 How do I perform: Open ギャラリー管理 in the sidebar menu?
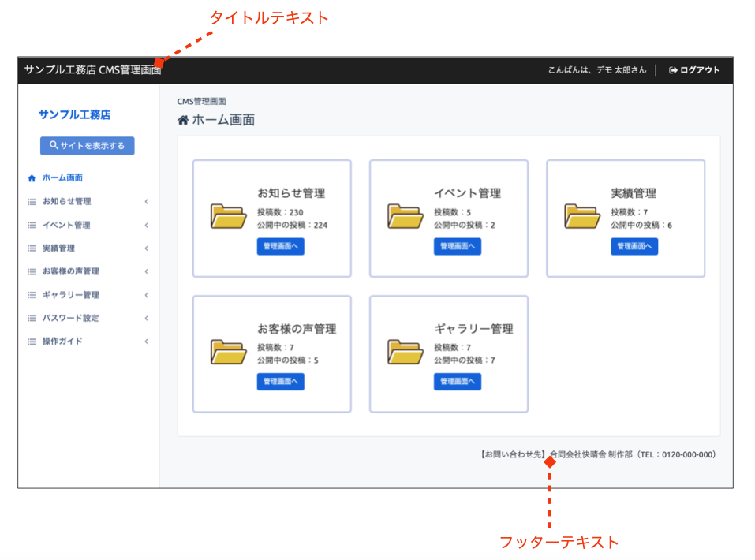click(x=71, y=295)
